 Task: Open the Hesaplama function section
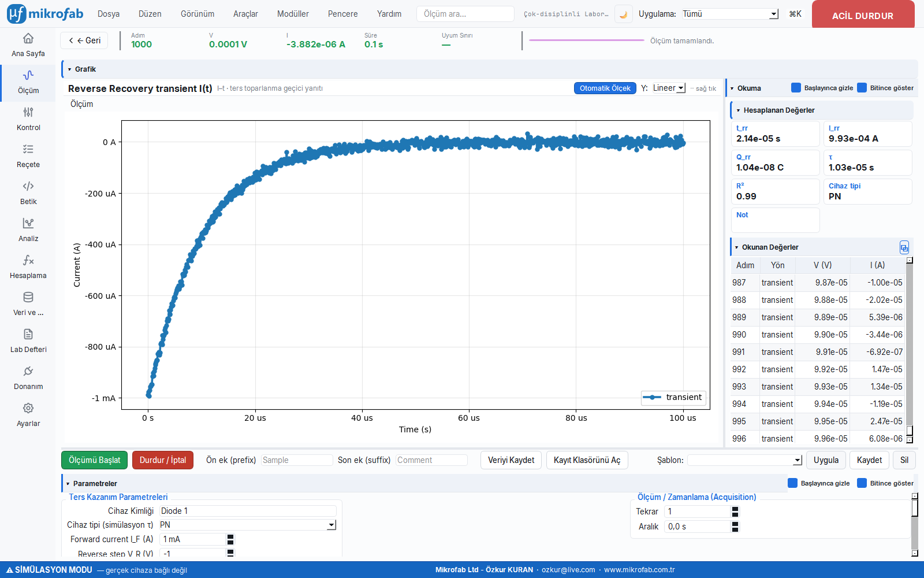click(28, 268)
